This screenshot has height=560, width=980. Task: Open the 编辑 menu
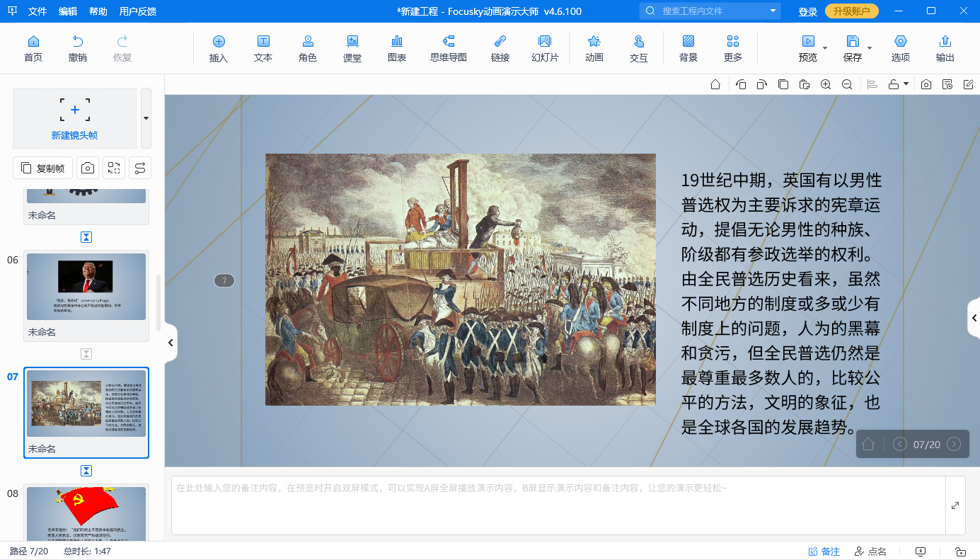68,11
